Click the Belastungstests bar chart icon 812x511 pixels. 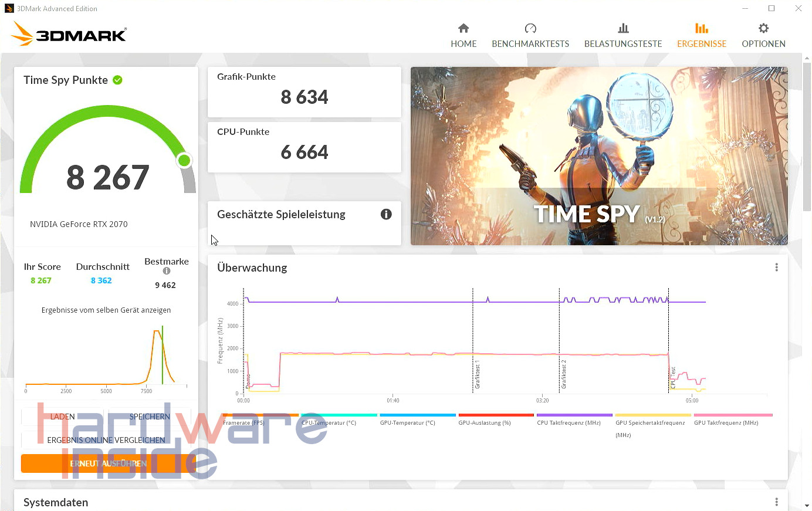623,28
